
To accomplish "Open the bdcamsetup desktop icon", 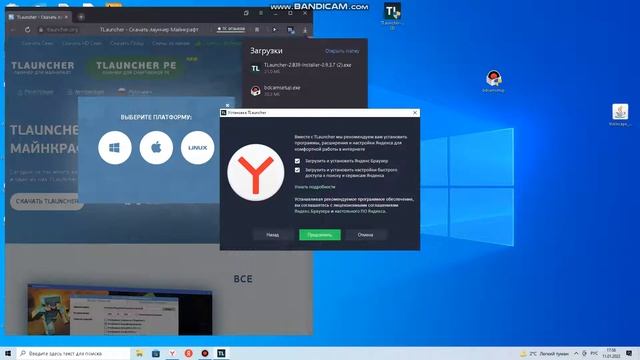I will [x=493, y=81].
